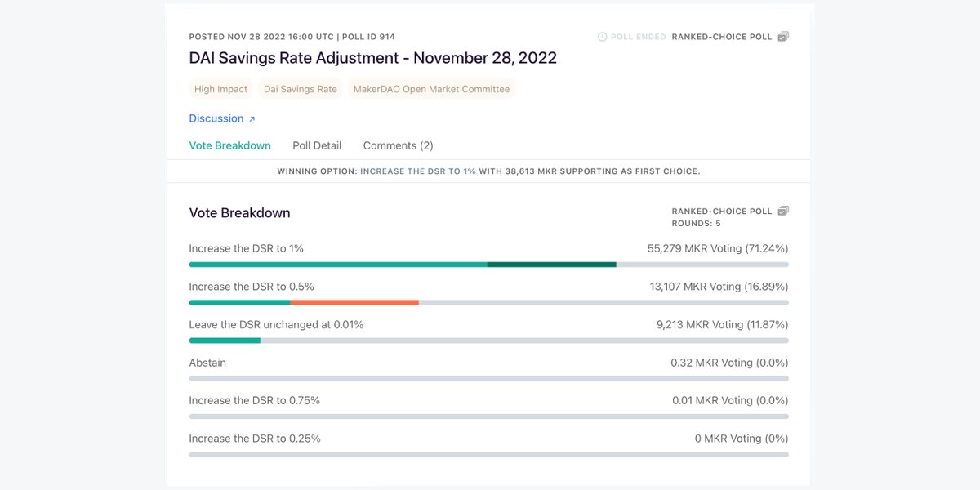980x490 pixels.
Task: Click the poll title heading
Action: (x=372, y=58)
